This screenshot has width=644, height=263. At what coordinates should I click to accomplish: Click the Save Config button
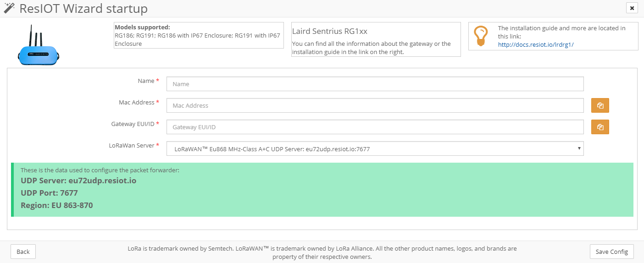coord(612,252)
